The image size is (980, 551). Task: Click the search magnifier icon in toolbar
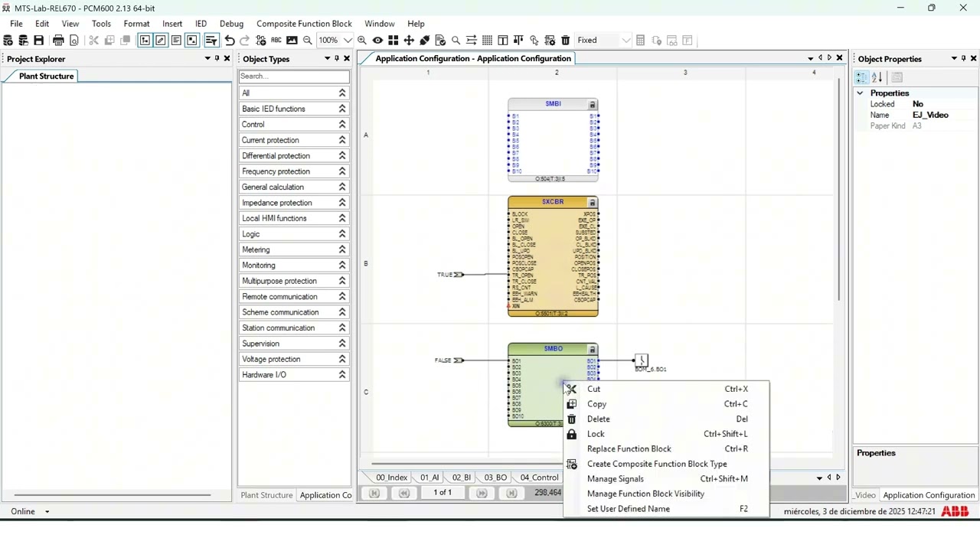(456, 41)
